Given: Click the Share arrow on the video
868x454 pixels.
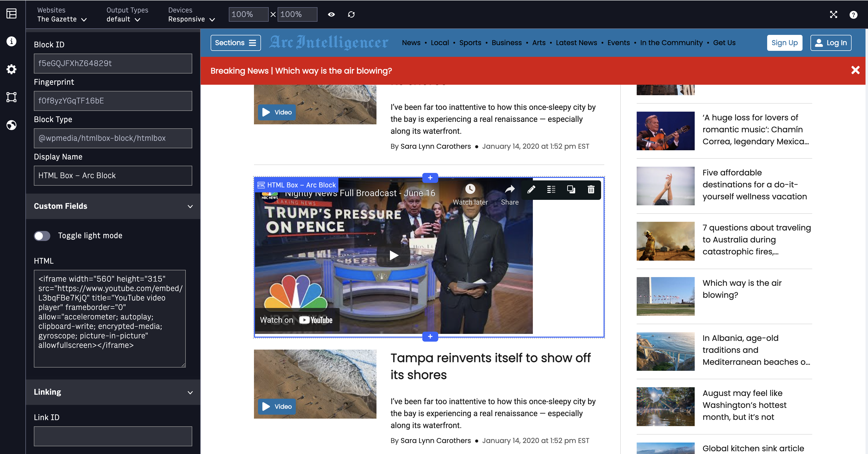Looking at the screenshot, I should pos(509,189).
